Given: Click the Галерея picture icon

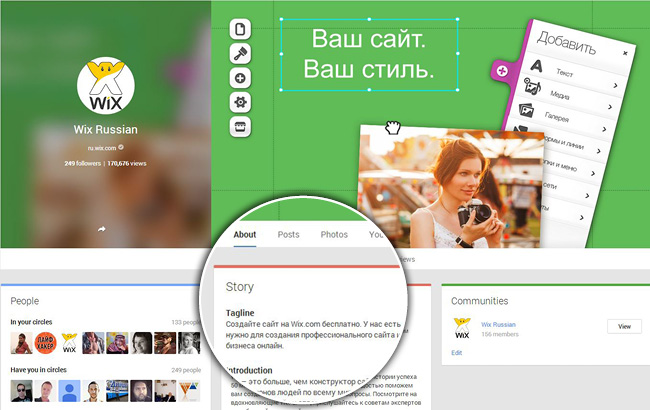Looking at the screenshot, I should pos(526,110).
